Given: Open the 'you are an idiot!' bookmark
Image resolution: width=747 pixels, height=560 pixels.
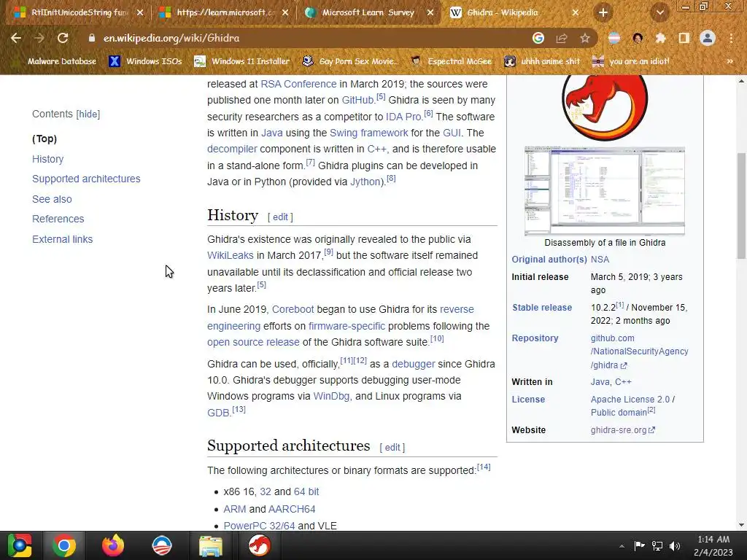Looking at the screenshot, I should click(631, 61).
